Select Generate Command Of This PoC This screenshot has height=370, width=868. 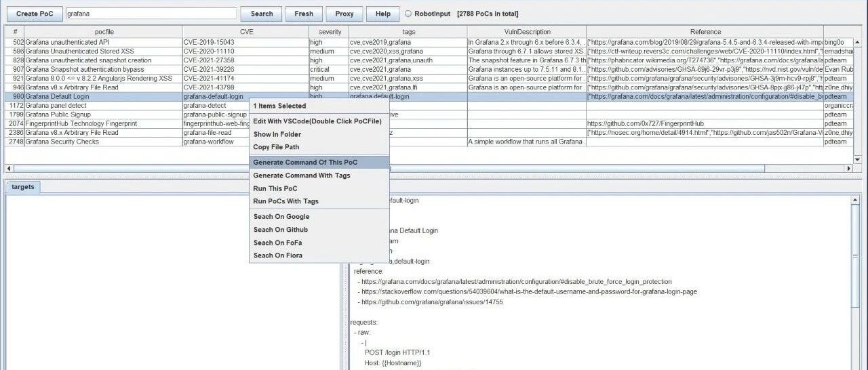[x=319, y=163]
